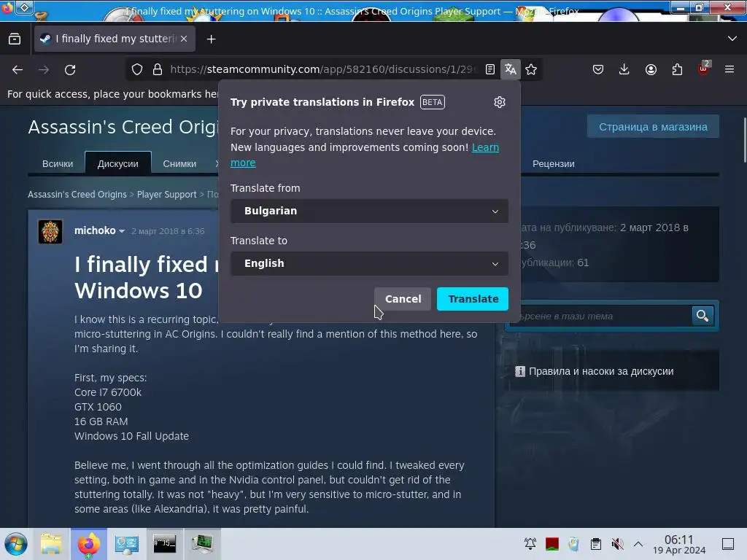Open the Firefox View icon left of tabs
The height and width of the screenshot is (560, 747).
pyautogui.click(x=15, y=39)
